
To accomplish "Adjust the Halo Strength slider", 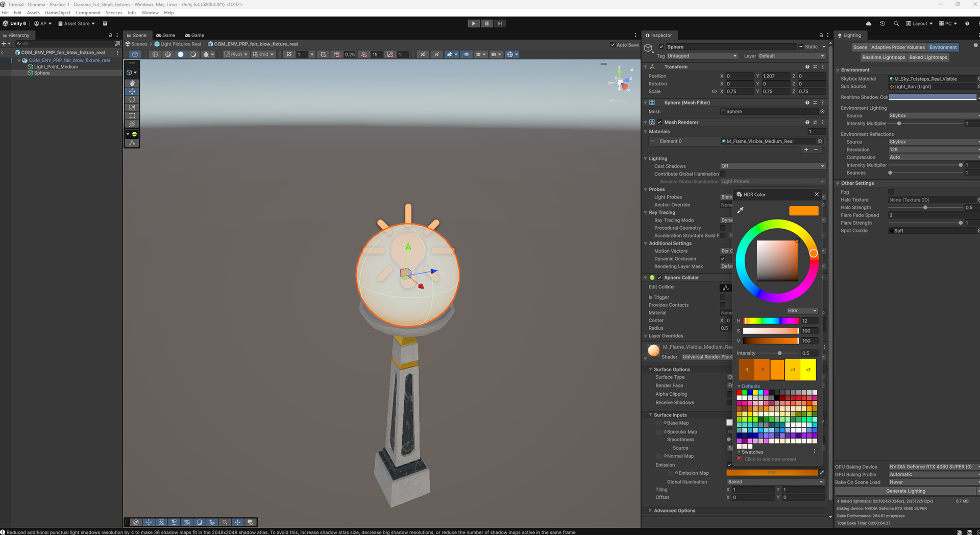I will coord(925,208).
